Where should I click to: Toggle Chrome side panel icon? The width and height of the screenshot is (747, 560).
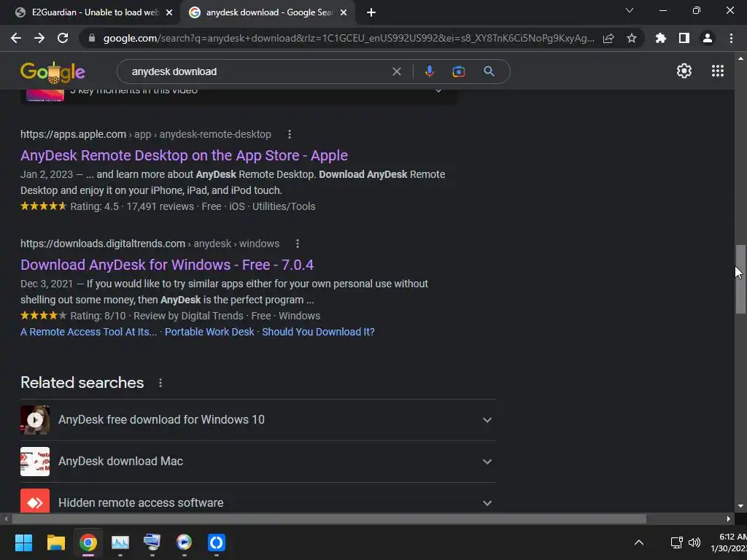coord(684,38)
